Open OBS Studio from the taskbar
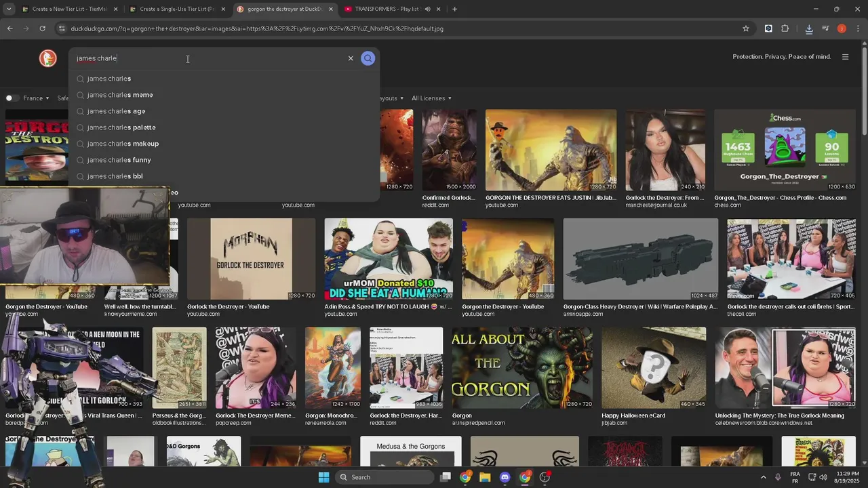The width and height of the screenshot is (868, 488). pos(545,477)
